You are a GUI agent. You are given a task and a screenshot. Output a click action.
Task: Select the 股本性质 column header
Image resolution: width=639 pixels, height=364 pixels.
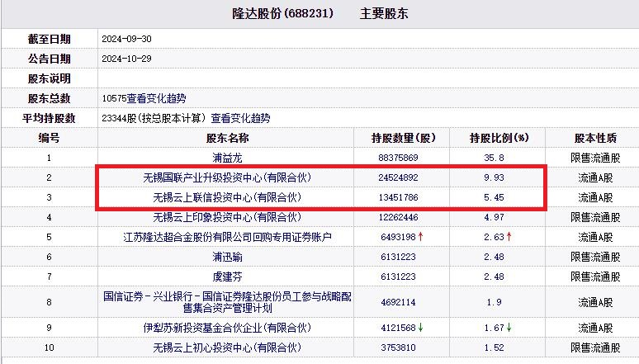[594, 138]
